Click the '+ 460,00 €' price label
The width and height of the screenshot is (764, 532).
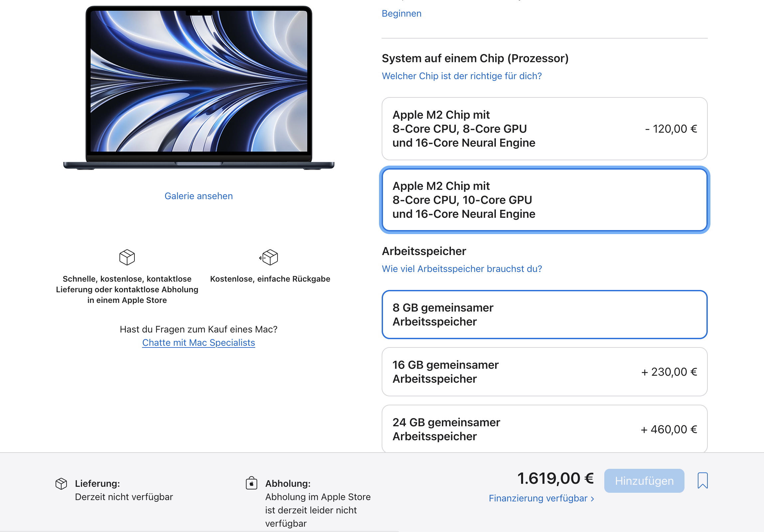[669, 430]
